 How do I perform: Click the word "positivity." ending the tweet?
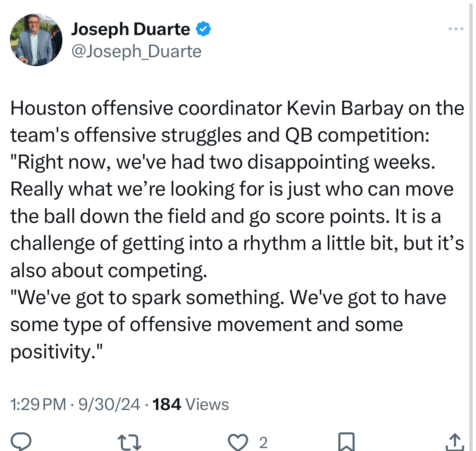click(56, 352)
